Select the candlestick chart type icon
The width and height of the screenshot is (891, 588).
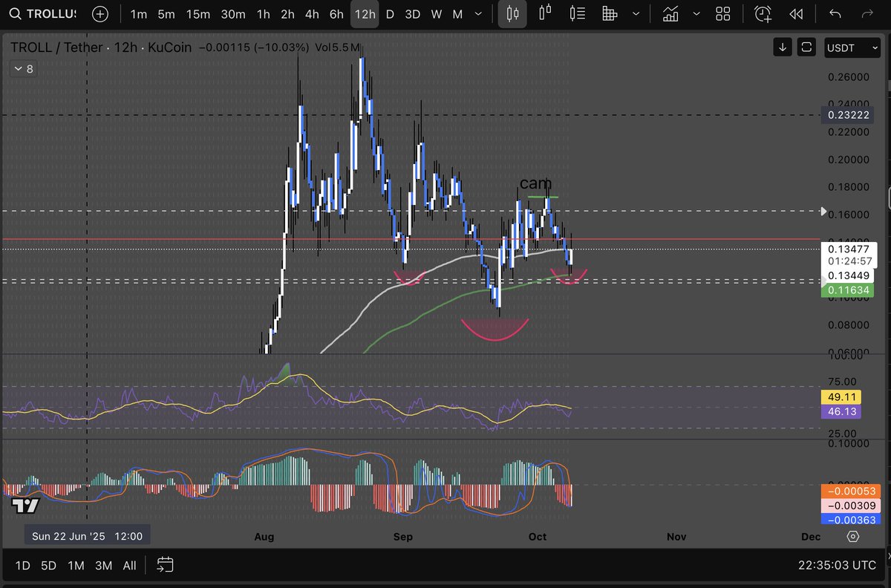(x=512, y=14)
